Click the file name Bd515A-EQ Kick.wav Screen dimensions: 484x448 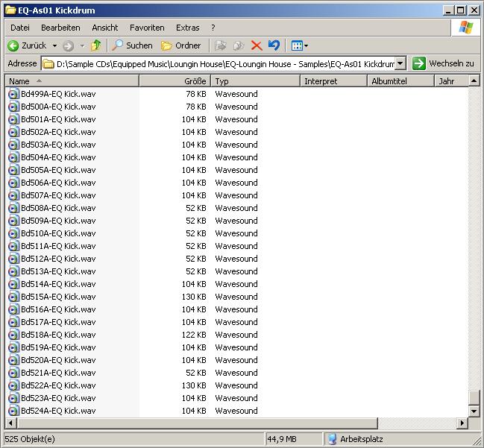58,297
